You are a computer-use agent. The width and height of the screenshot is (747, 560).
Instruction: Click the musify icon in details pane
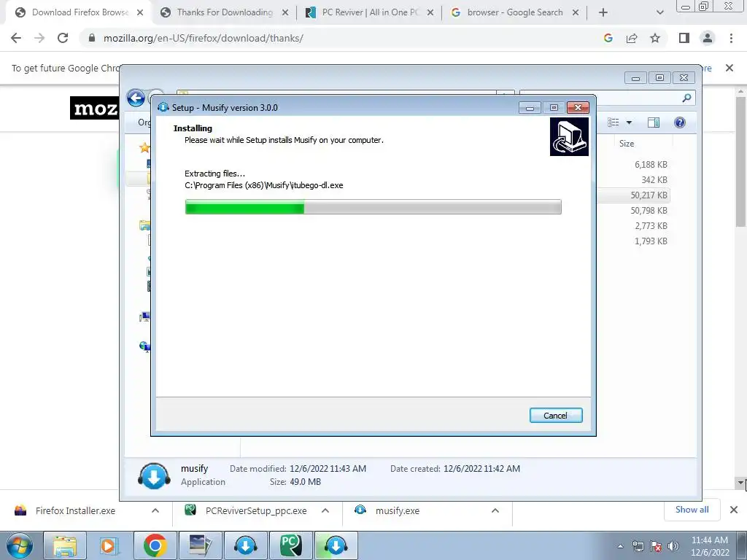click(x=154, y=475)
